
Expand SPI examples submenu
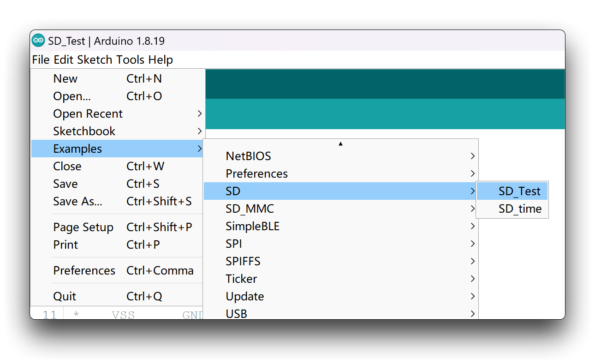[x=340, y=244]
